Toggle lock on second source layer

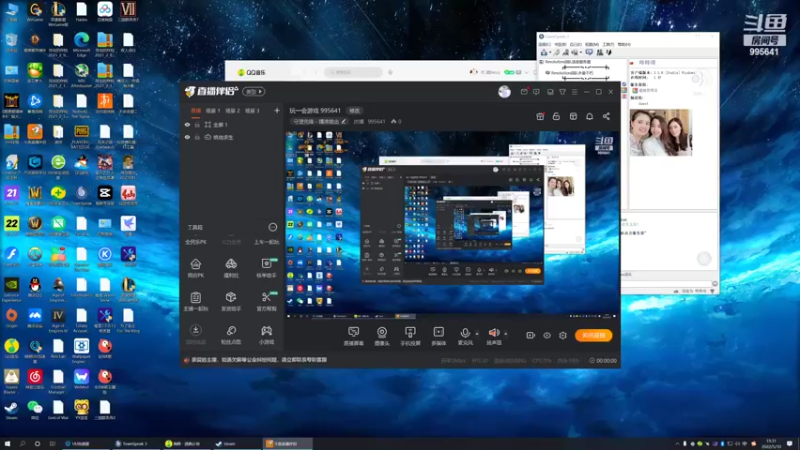coord(197,137)
